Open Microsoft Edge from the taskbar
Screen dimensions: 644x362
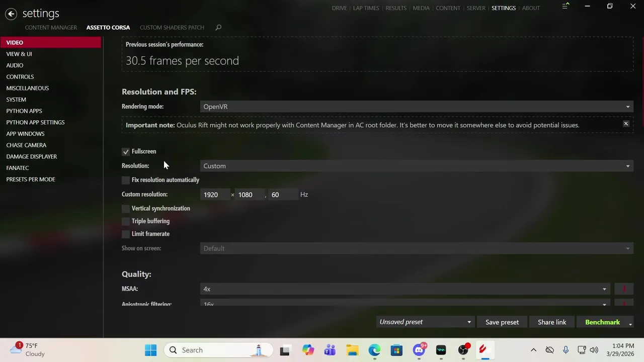(x=374, y=350)
